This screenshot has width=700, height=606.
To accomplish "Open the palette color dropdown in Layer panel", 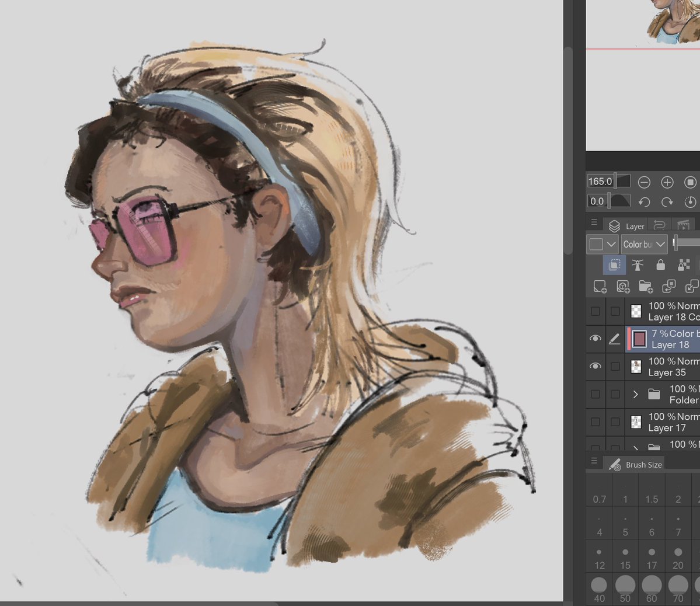I will (603, 244).
